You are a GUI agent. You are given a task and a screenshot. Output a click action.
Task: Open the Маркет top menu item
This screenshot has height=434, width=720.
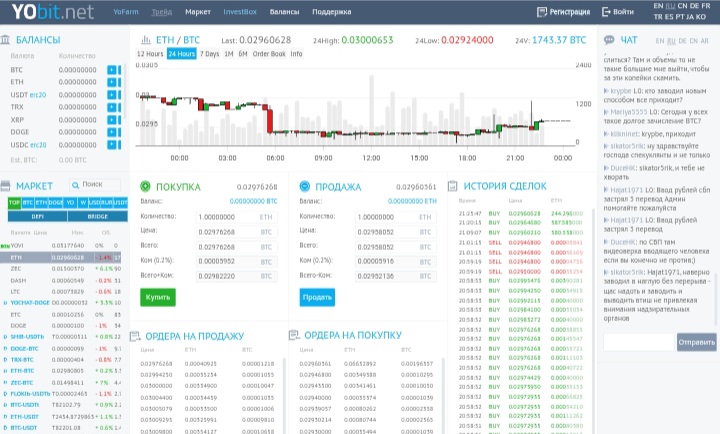click(x=198, y=12)
